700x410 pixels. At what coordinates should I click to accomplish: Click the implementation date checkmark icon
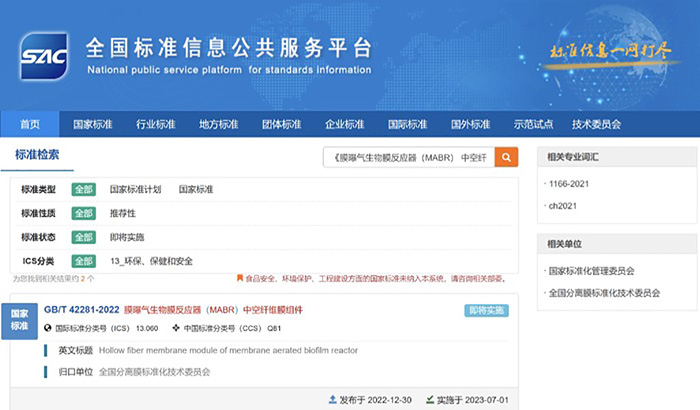(x=430, y=400)
